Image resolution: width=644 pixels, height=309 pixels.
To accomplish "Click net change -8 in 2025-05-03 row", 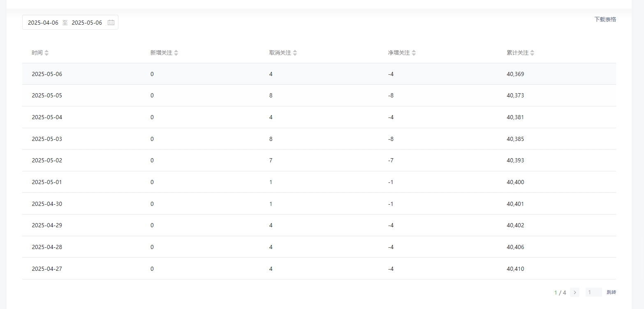I will click(x=391, y=139).
